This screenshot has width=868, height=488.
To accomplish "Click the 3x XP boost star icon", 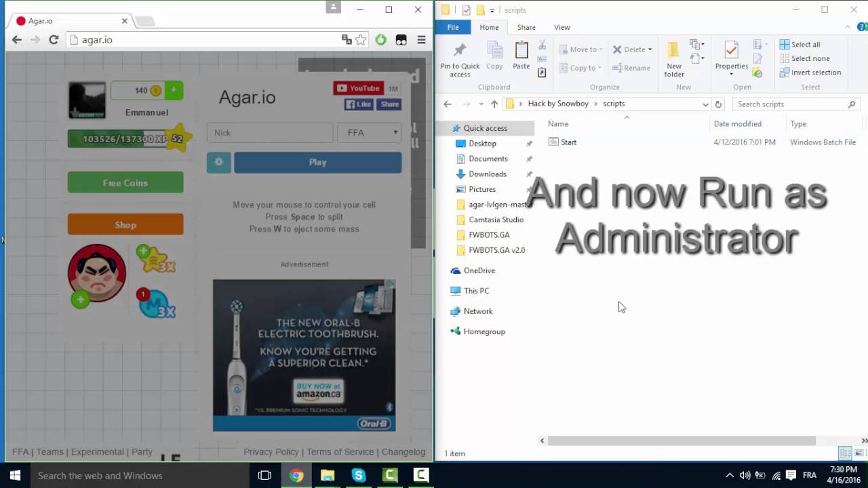I will point(157,259).
